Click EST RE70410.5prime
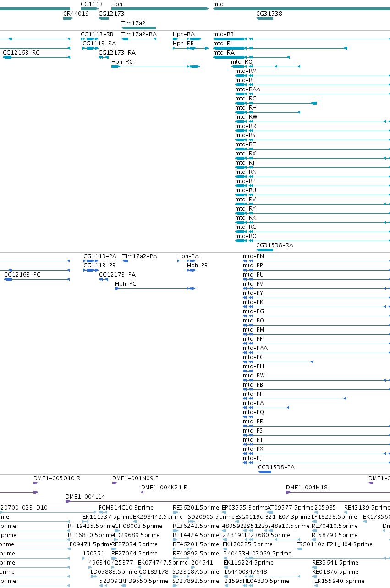This screenshot has width=390, height=588. [x=335, y=526]
